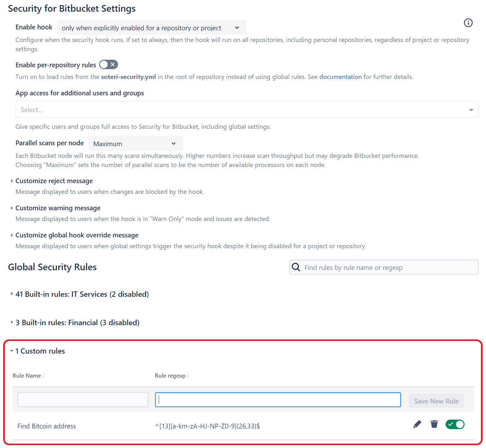
Task: Click Save New Rule button
Action: point(436,401)
